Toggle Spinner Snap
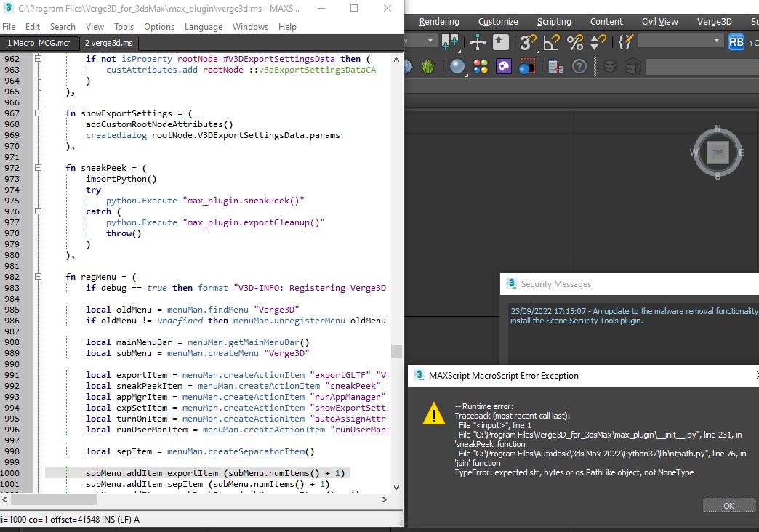 (x=598, y=42)
